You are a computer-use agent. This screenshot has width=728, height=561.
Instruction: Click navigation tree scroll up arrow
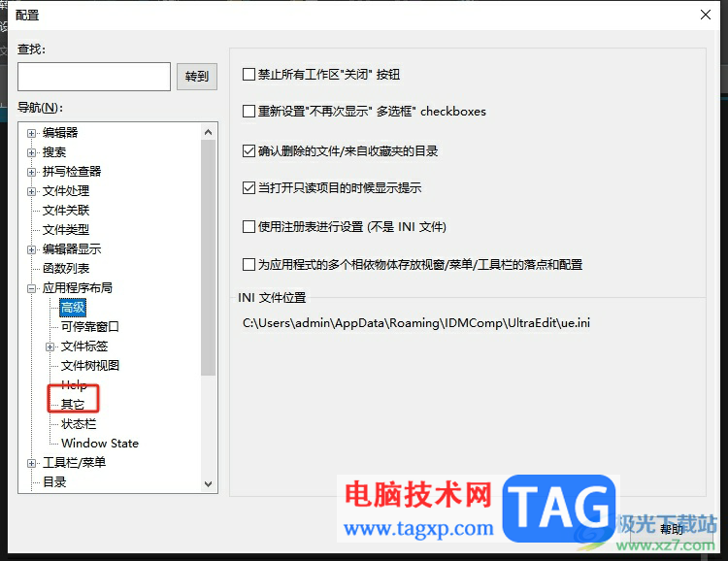tap(209, 132)
